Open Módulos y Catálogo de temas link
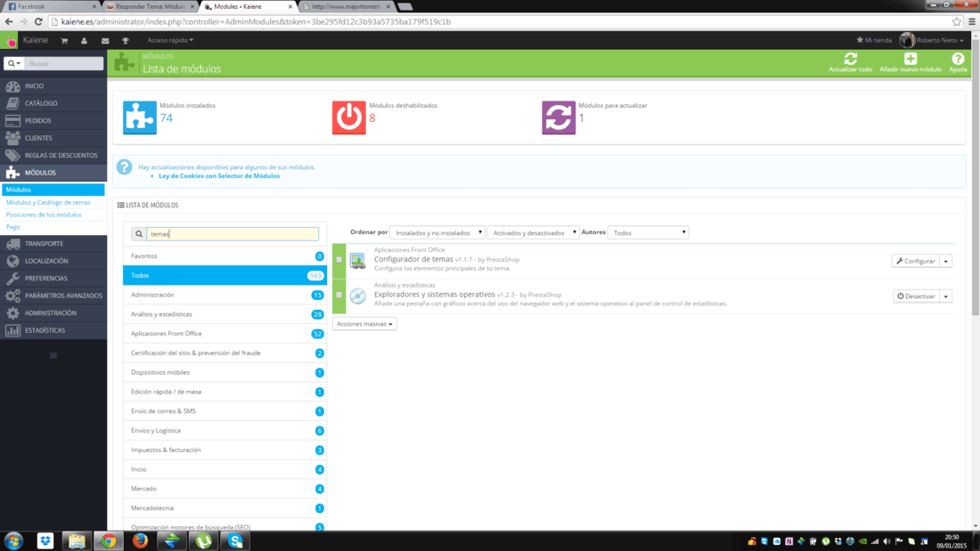Screen dimensions: 980x551 click(48, 202)
